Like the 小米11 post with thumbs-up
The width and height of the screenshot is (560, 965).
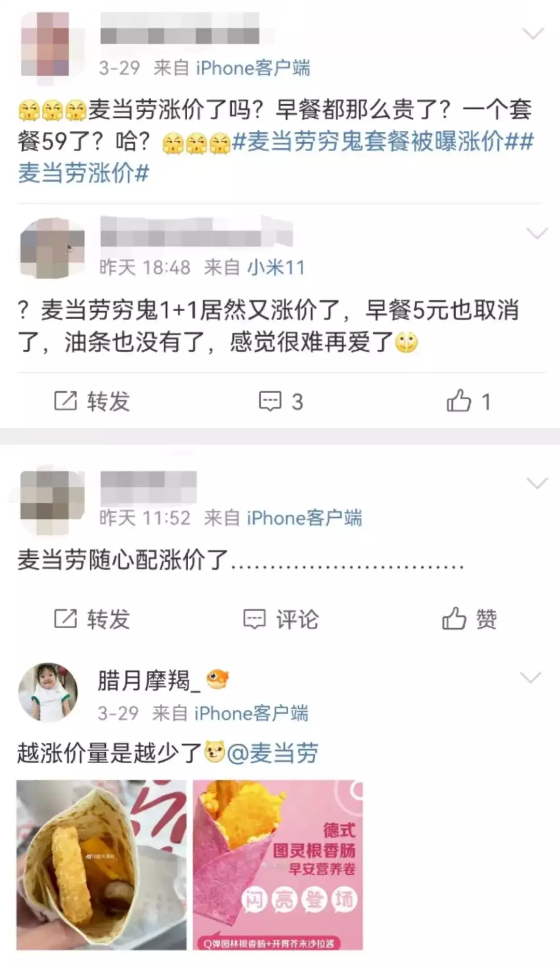pos(468,401)
